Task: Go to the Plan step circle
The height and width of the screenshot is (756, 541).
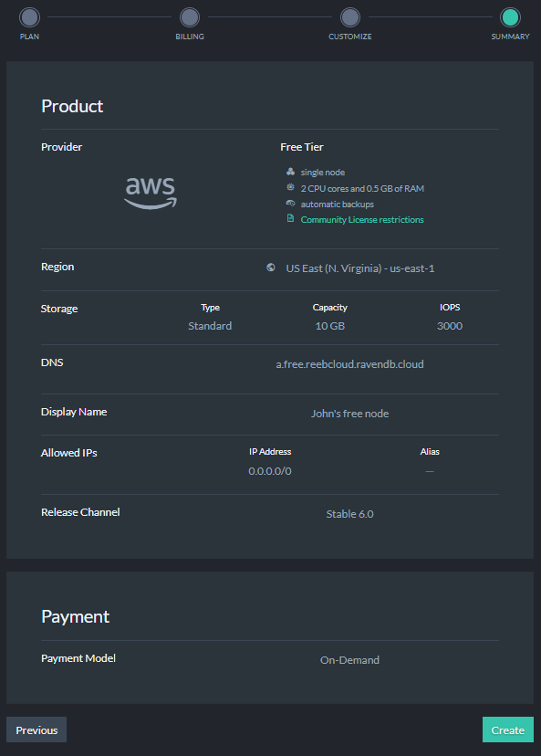Action: (29, 17)
